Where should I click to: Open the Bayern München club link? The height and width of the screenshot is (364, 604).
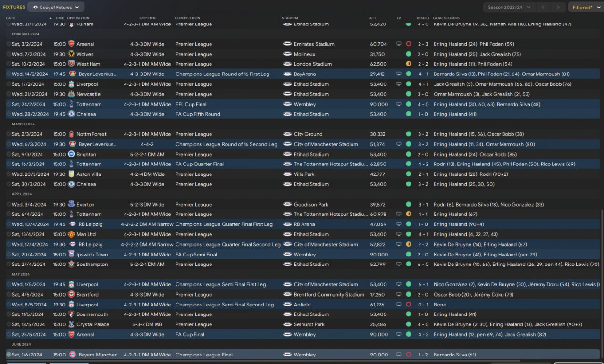[x=99, y=355]
